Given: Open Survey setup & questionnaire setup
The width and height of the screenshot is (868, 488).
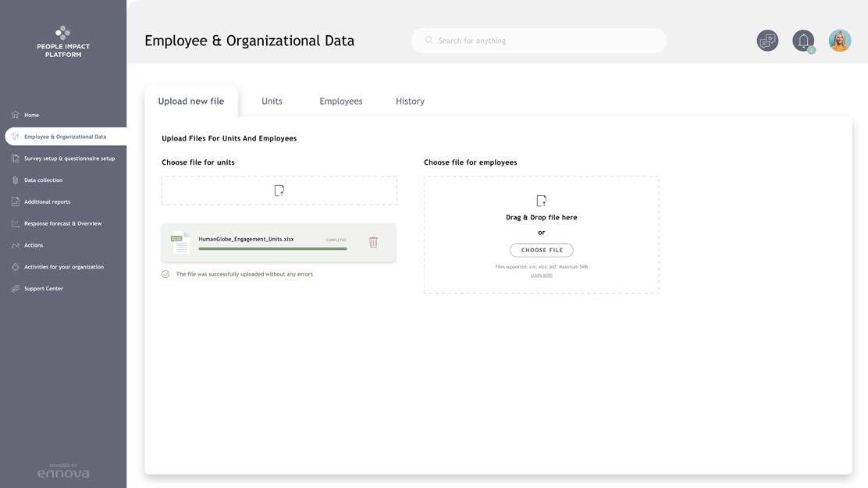Looking at the screenshot, I should tap(69, 159).
